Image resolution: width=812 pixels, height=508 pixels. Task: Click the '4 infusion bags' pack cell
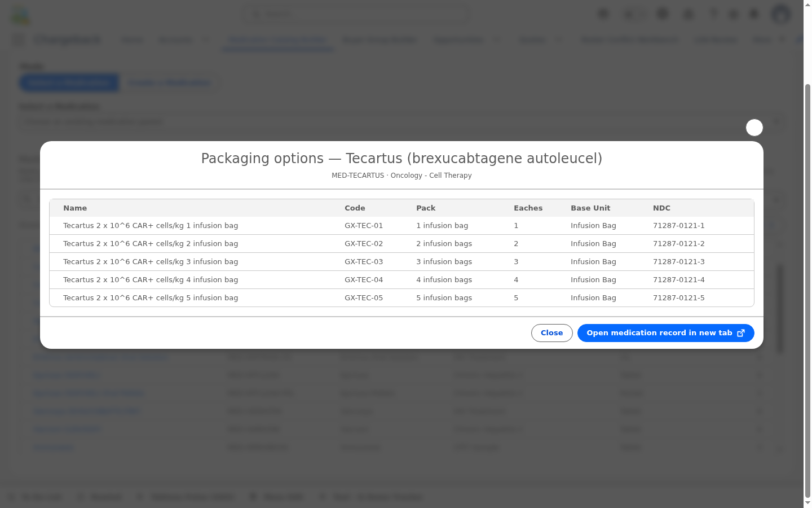tap(444, 280)
